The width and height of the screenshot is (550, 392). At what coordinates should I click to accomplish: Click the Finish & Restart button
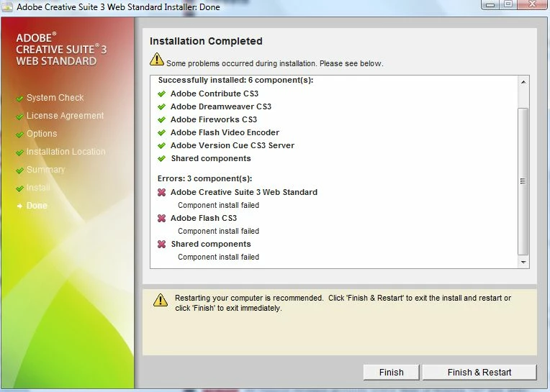coord(479,372)
